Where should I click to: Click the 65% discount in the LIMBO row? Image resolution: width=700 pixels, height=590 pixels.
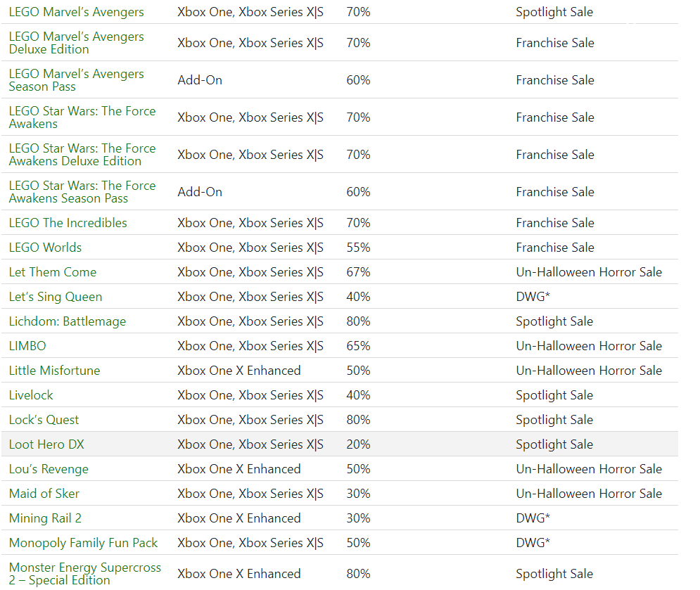tap(359, 346)
